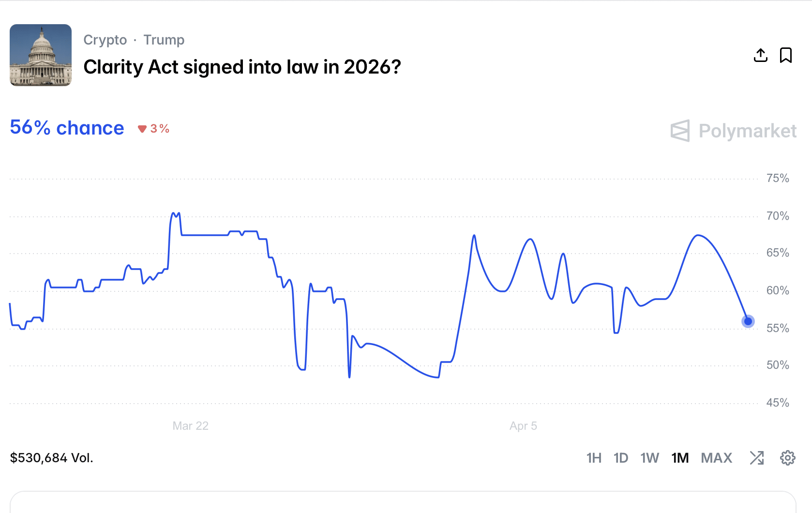Viewport: 812px width, 513px height.
Task: Click the Apr 5 date label
Action: pyautogui.click(x=523, y=426)
